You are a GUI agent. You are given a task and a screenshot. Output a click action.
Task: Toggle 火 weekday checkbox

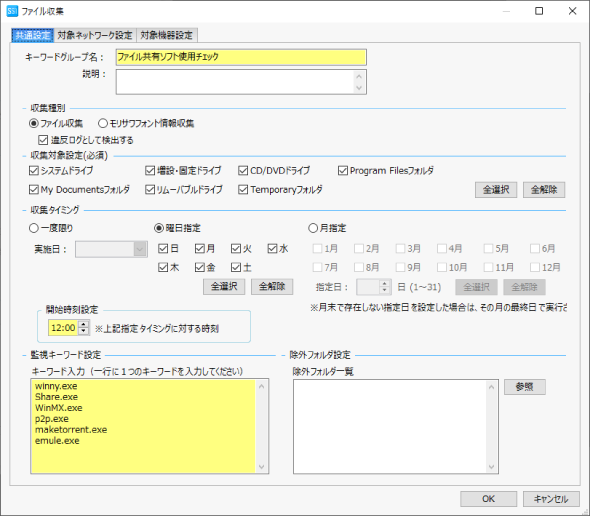tap(236, 249)
